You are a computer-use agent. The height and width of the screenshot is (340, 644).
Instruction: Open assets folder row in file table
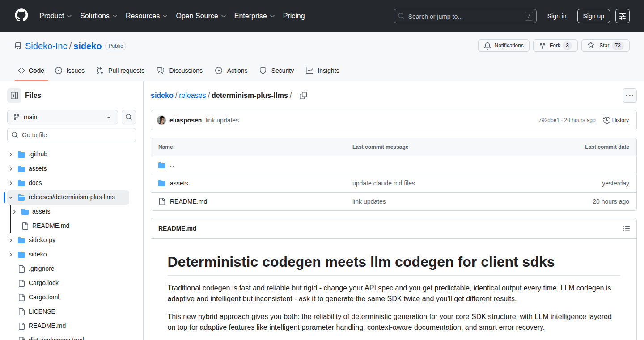[179, 183]
